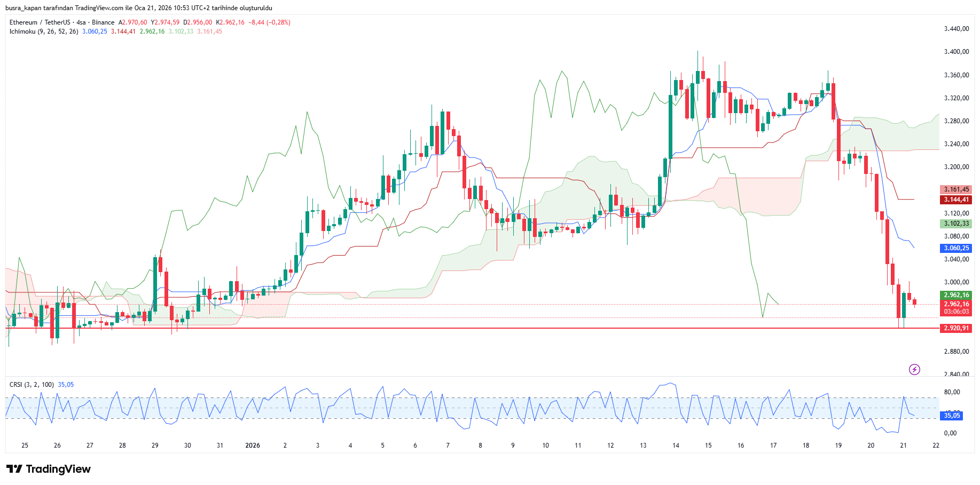Screen dimensions: 980x485
Task: Click the TradingView logo at bottom left
Action: click(x=49, y=469)
